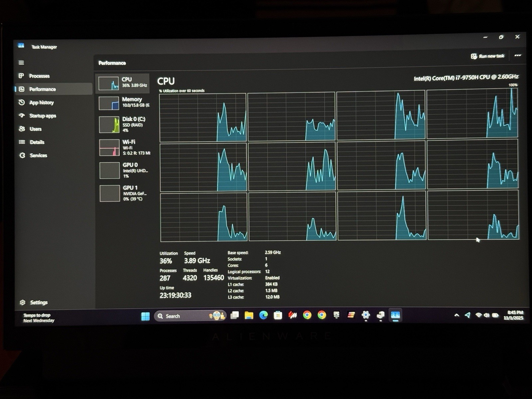Click the 3.89 GHz value under Speed
Viewport: 532px width, 399px height.
pos(197,261)
